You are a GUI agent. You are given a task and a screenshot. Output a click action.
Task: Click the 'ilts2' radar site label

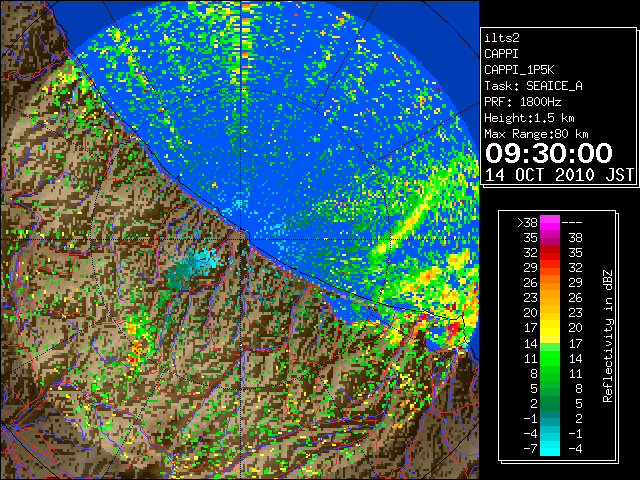pos(502,38)
